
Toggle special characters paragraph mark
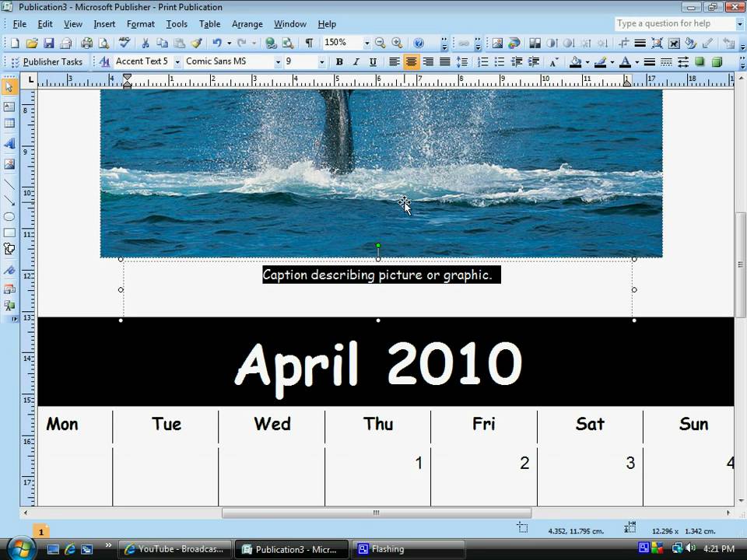pyautogui.click(x=309, y=44)
